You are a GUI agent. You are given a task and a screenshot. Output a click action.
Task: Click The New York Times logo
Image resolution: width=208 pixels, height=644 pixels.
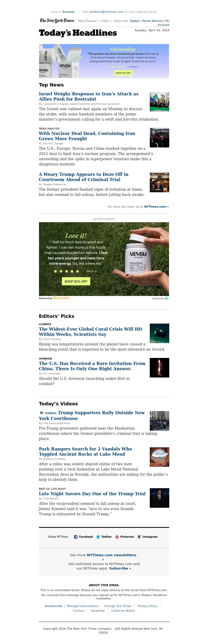[x=57, y=21]
